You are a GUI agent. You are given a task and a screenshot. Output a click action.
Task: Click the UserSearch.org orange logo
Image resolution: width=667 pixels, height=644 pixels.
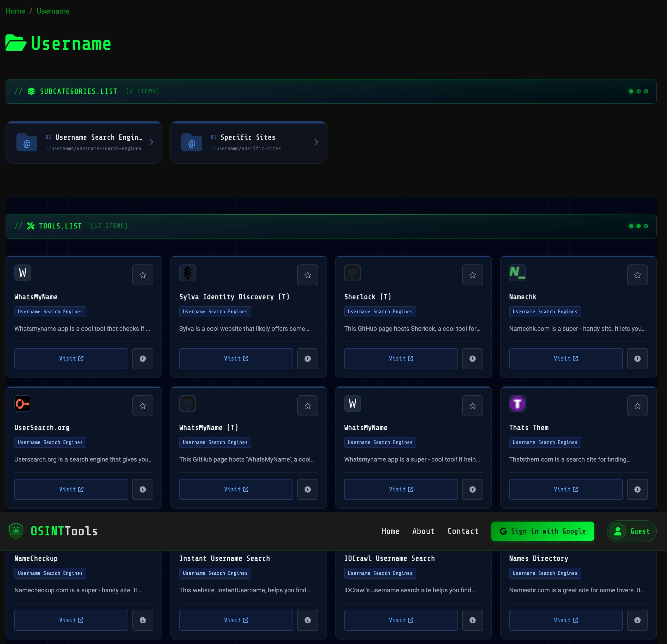coord(22,403)
